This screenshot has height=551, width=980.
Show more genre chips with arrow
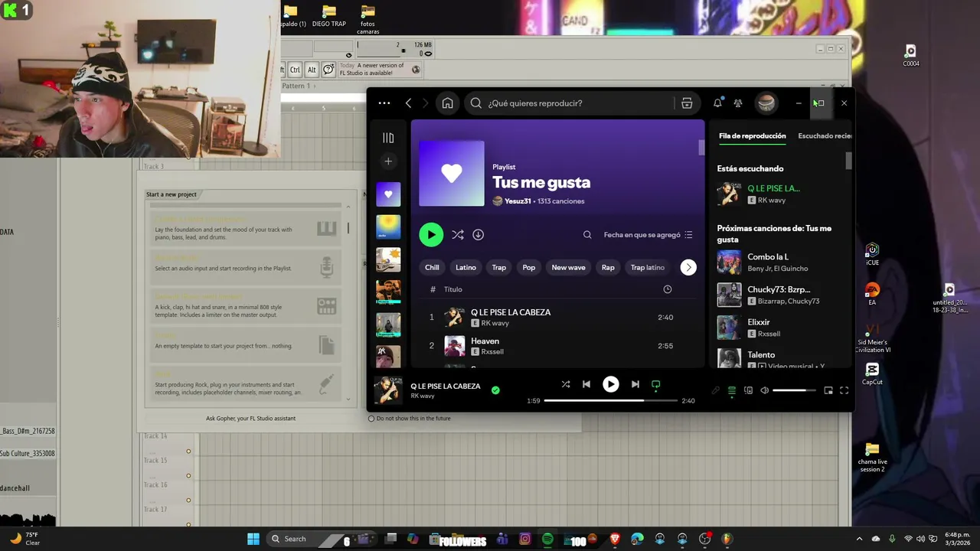click(x=688, y=267)
